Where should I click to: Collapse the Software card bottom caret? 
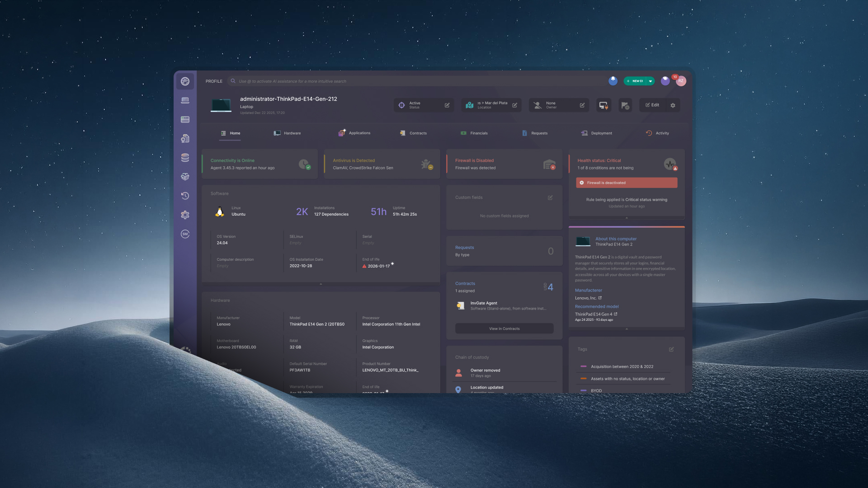click(321, 284)
